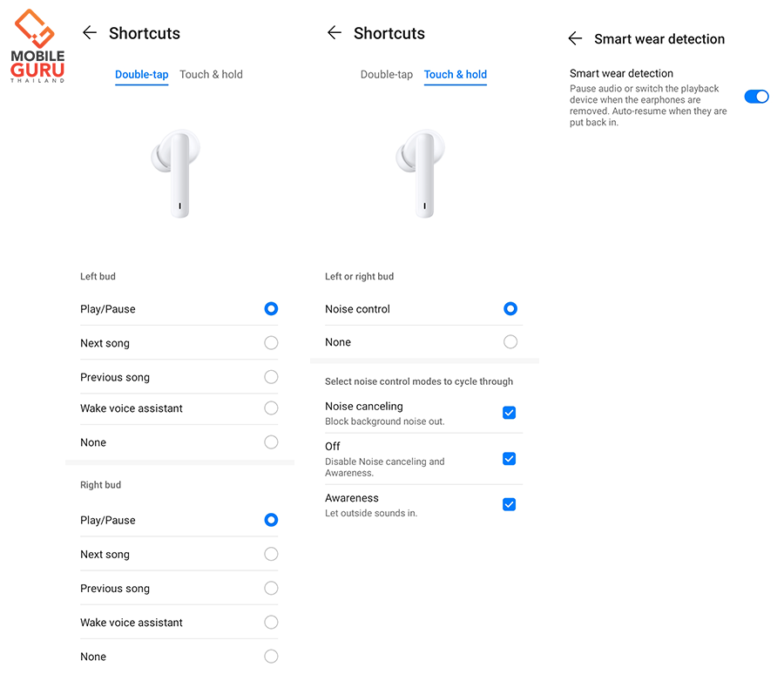Select None for Touch & hold gesture
The height and width of the screenshot is (674, 784).
coord(510,342)
